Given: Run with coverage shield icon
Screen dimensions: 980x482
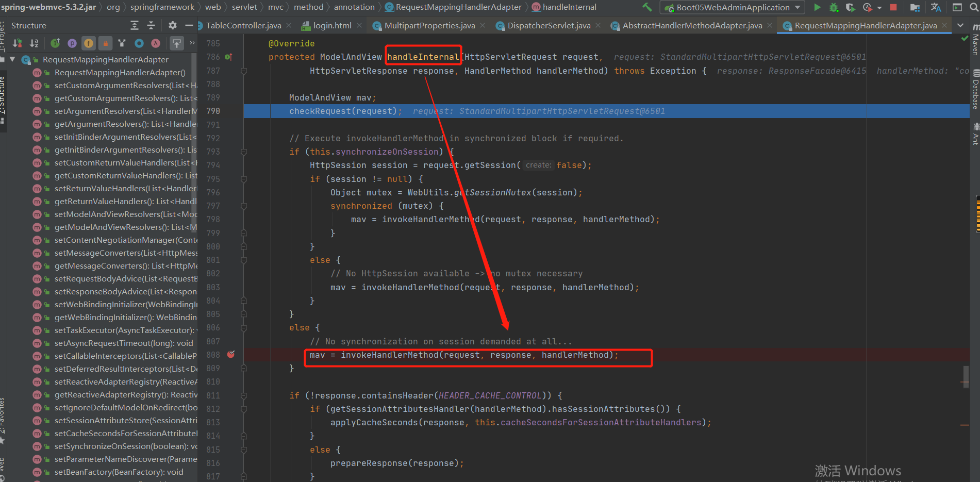Looking at the screenshot, I should click(851, 7).
